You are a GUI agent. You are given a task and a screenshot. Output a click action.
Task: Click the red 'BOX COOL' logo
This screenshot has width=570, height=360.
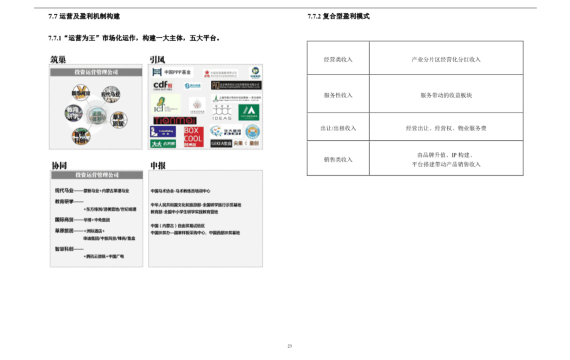(x=193, y=137)
